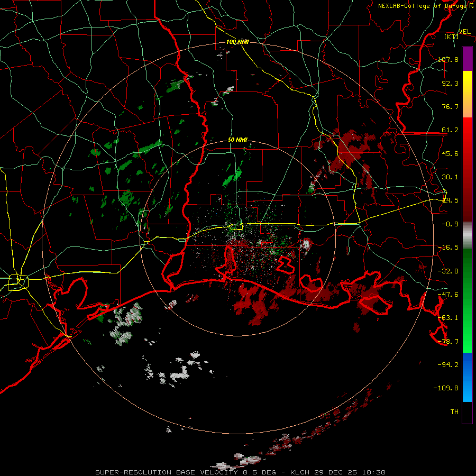The height and width of the screenshot is (476, 476).
Task: Click the KLCH station identifier in footer
Action: coord(300,472)
